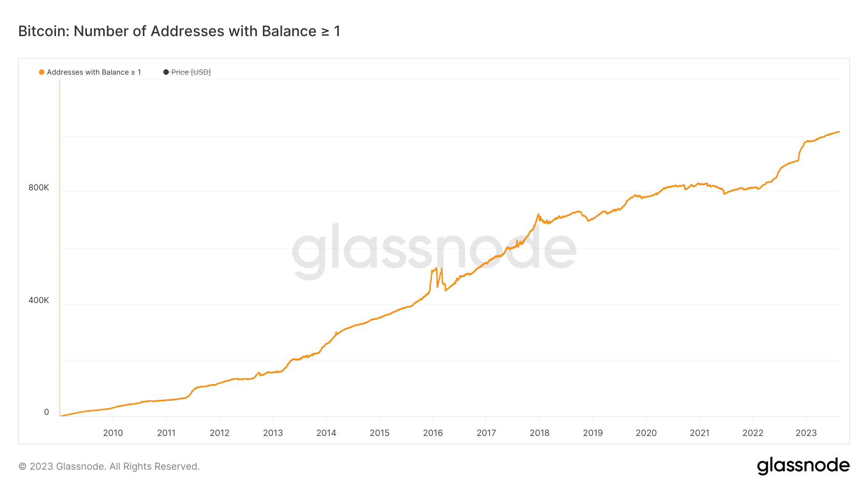Click the 800K y-axis label
868x488 pixels.
point(39,187)
